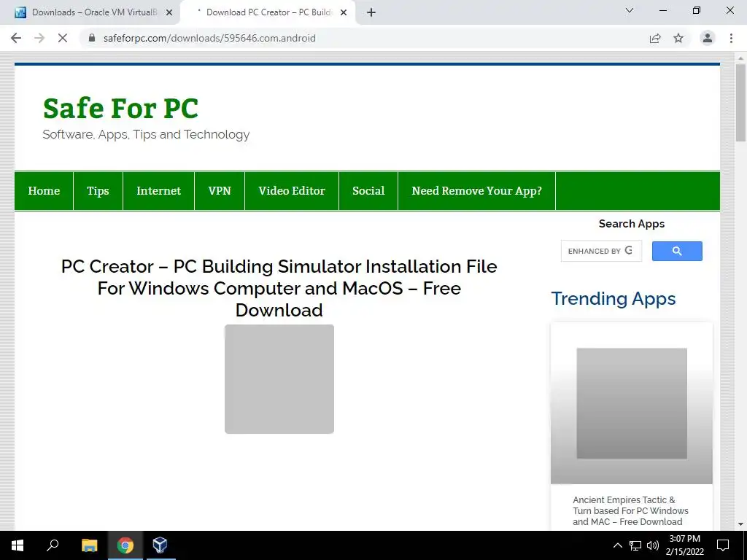Open Windows taskbar search
The image size is (747, 560).
tap(53, 545)
